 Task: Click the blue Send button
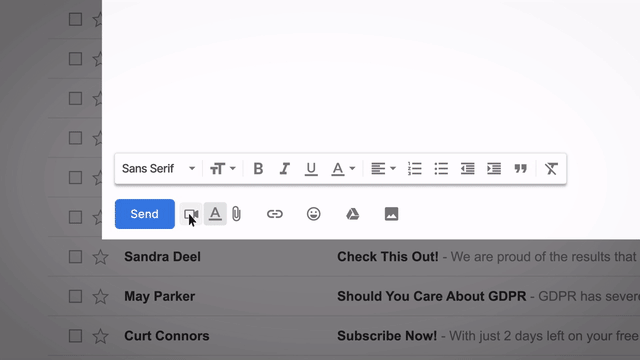point(145,214)
